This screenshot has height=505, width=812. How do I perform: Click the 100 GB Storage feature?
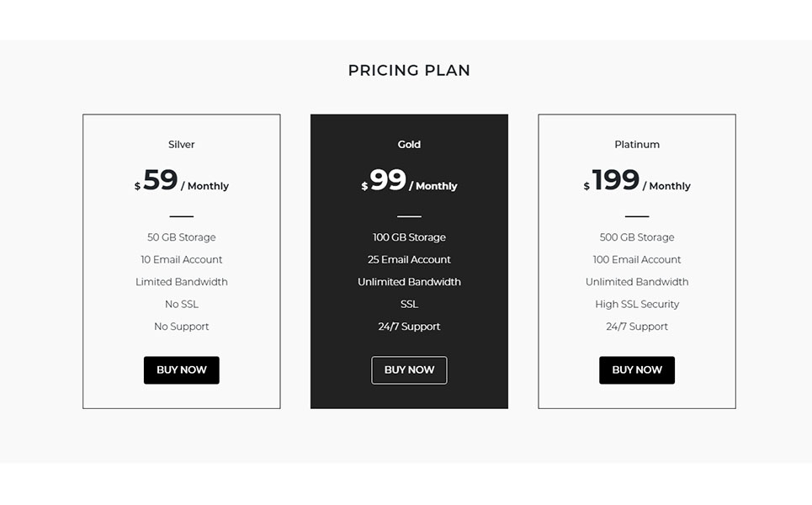pyautogui.click(x=409, y=237)
